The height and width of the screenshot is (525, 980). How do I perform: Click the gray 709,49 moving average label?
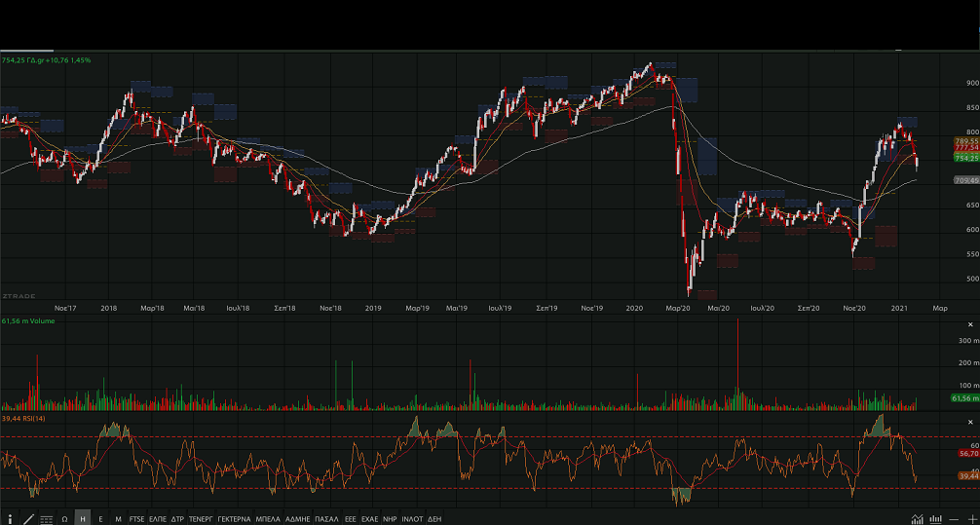pyautogui.click(x=966, y=180)
